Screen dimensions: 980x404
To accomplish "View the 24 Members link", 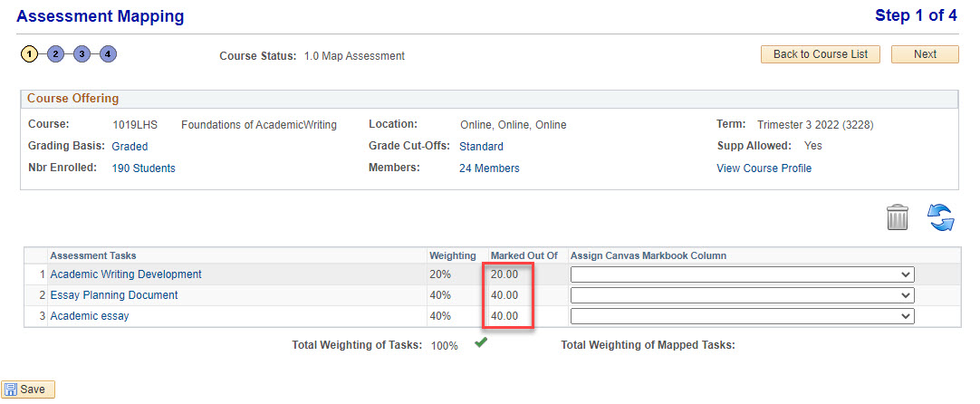I will coord(489,168).
